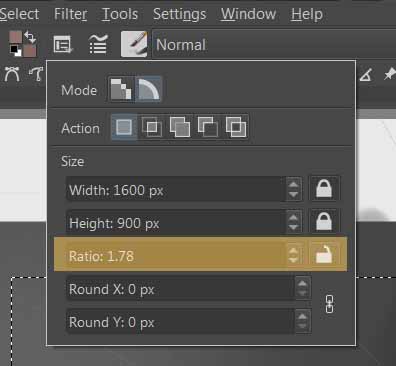Choose vector selection mode
396x366 pixels.
(148, 89)
